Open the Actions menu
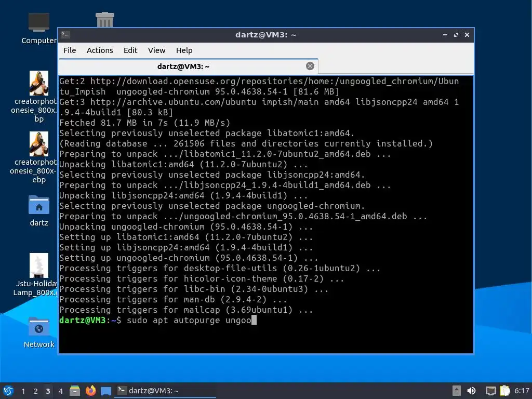 100,50
